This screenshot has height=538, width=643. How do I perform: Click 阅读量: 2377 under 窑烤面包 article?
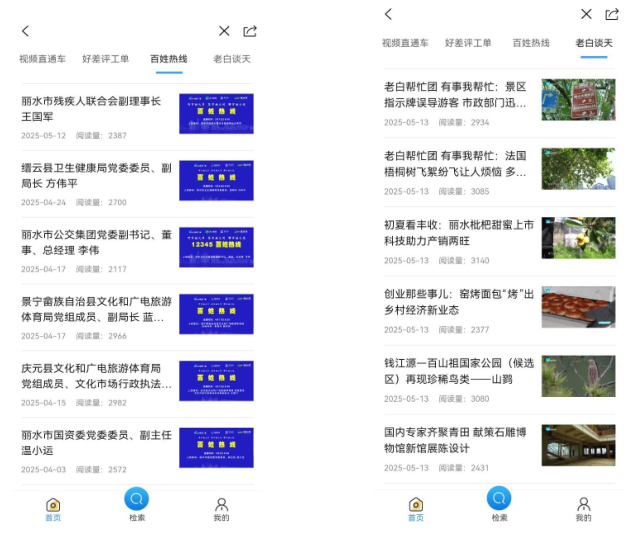click(464, 330)
